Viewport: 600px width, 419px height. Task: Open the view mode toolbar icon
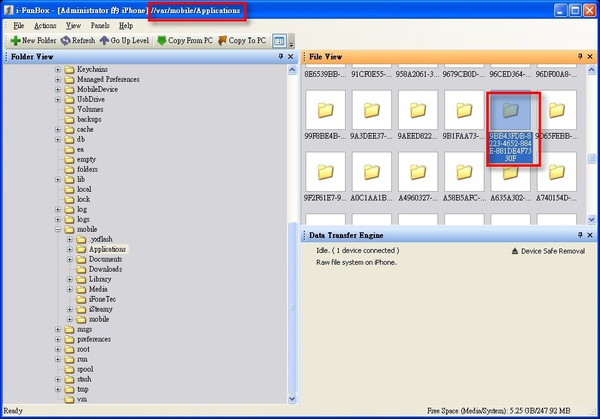279,41
